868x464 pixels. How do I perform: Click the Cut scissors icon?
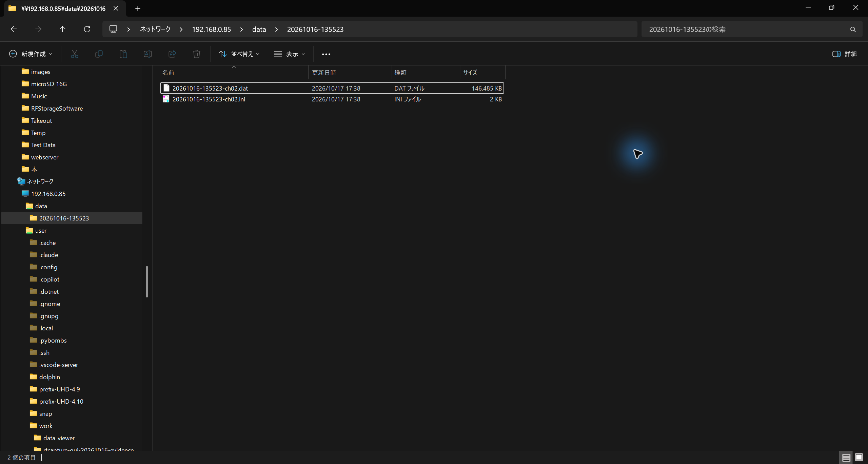click(x=75, y=54)
